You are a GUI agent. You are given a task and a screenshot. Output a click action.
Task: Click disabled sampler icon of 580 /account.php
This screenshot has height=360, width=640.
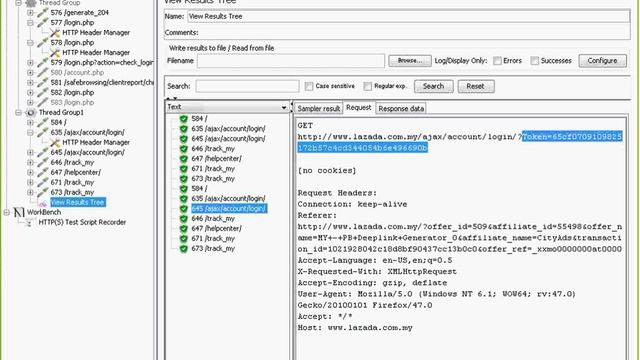tap(42, 73)
